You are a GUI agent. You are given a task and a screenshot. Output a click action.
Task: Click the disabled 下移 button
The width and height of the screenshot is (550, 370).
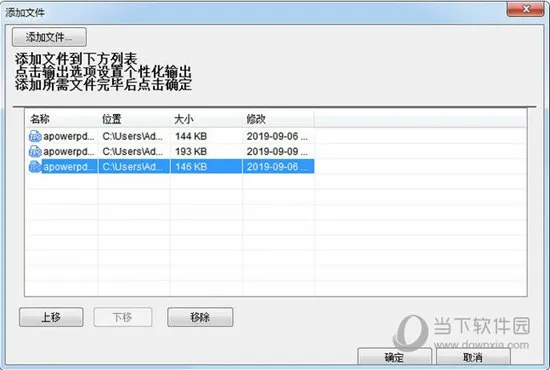click(123, 317)
